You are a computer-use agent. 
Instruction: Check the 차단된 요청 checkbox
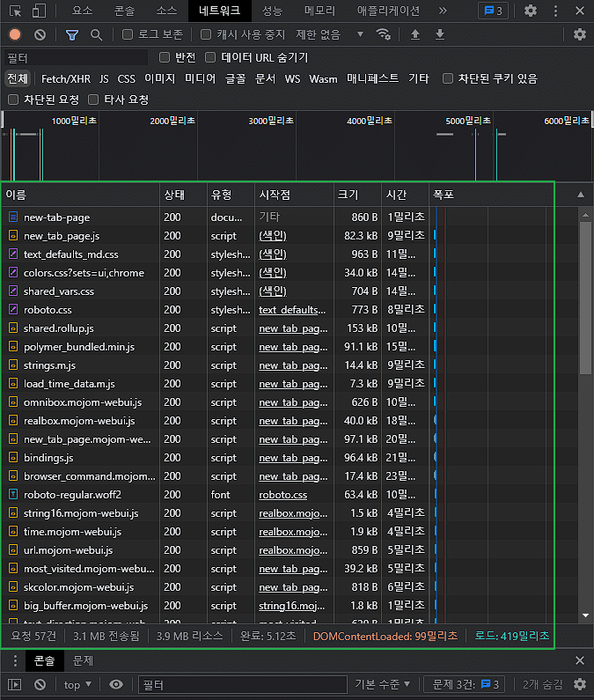pyautogui.click(x=13, y=99)
